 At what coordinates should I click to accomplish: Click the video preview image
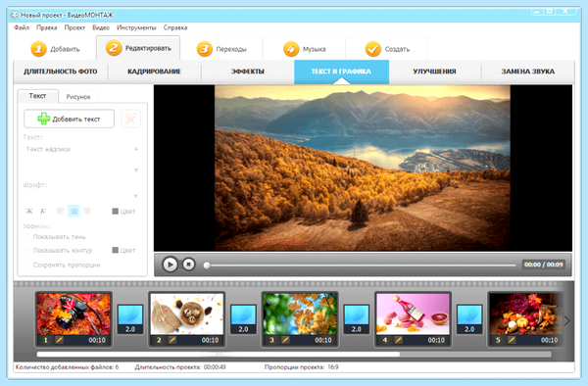click(363, 168)
